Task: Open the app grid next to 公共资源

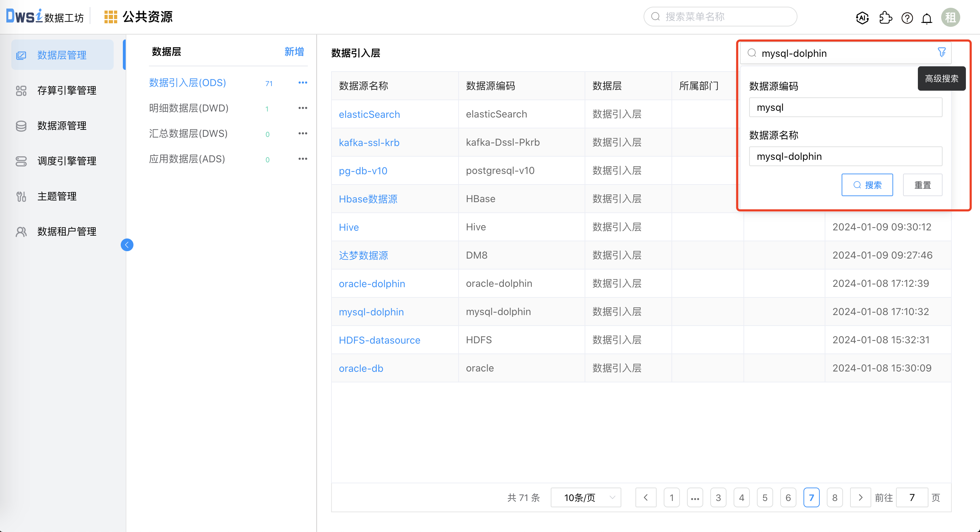Action: [x=110, y=17]
